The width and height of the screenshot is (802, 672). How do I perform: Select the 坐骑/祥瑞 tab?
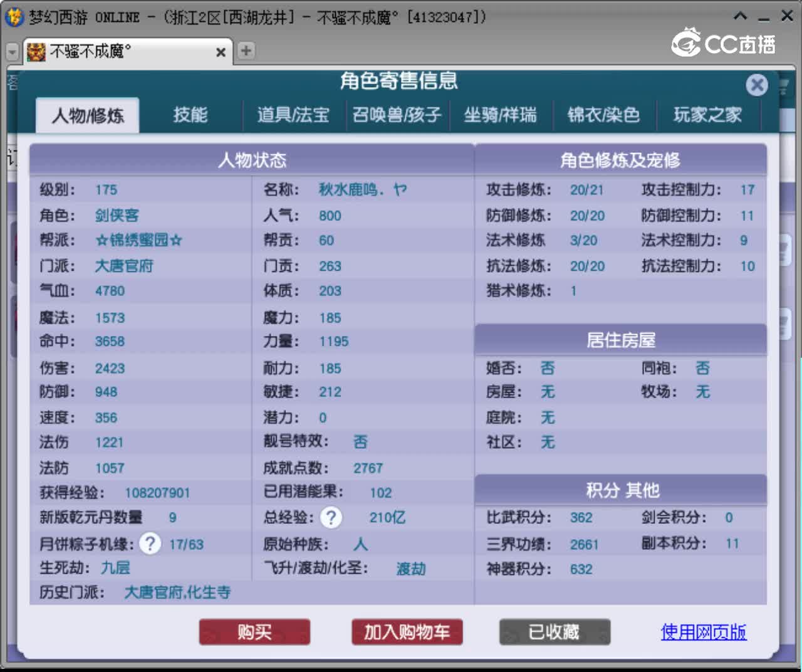click(x=500, y=115)
